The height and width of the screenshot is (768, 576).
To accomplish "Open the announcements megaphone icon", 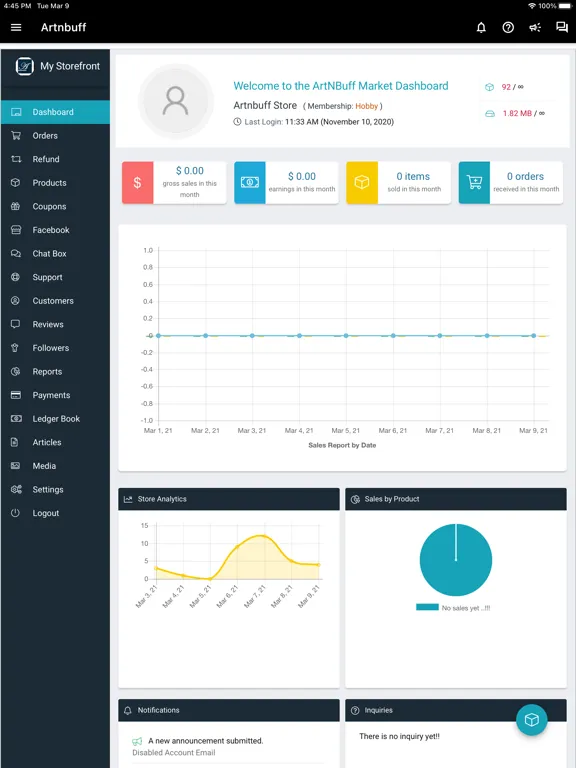I will [534, 27].
